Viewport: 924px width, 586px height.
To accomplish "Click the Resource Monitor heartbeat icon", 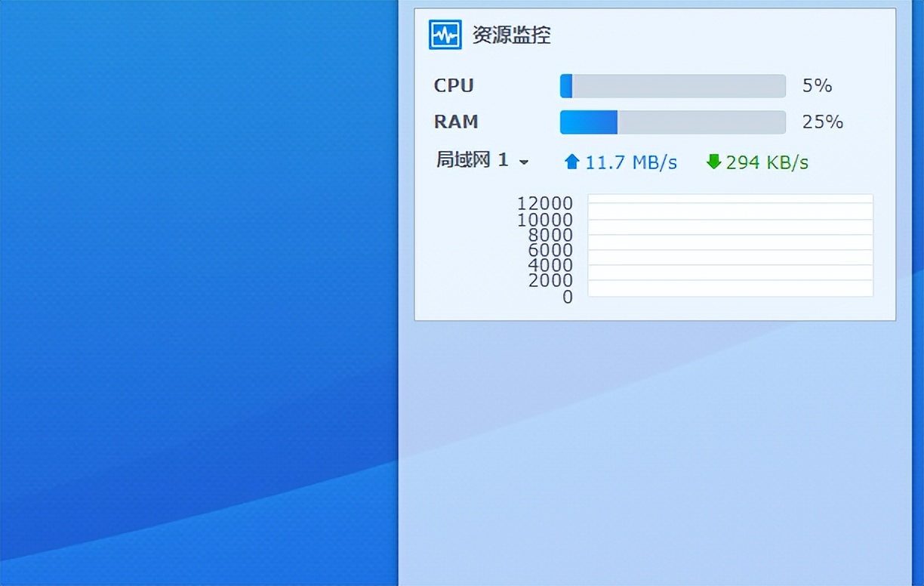I will coord(445,35).
